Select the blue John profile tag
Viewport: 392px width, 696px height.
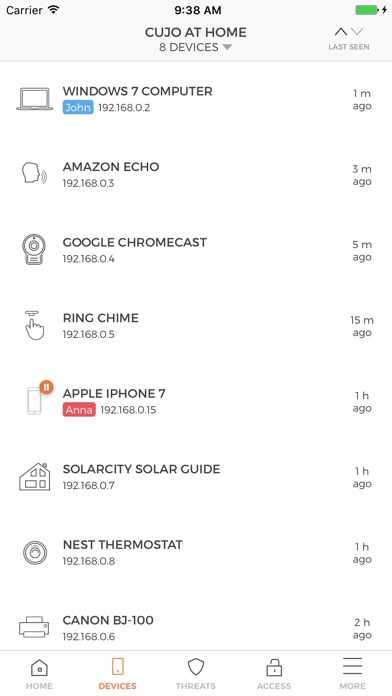click(78, 107)
